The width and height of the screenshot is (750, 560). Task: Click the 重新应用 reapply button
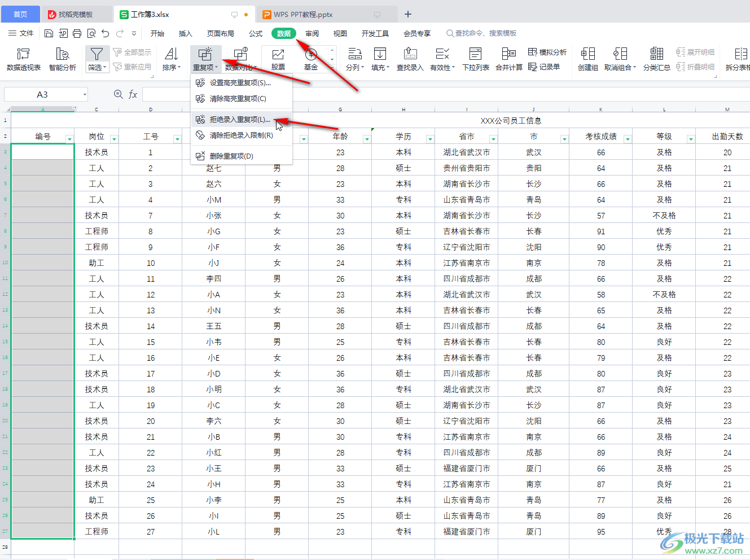[x=133, y=67]
